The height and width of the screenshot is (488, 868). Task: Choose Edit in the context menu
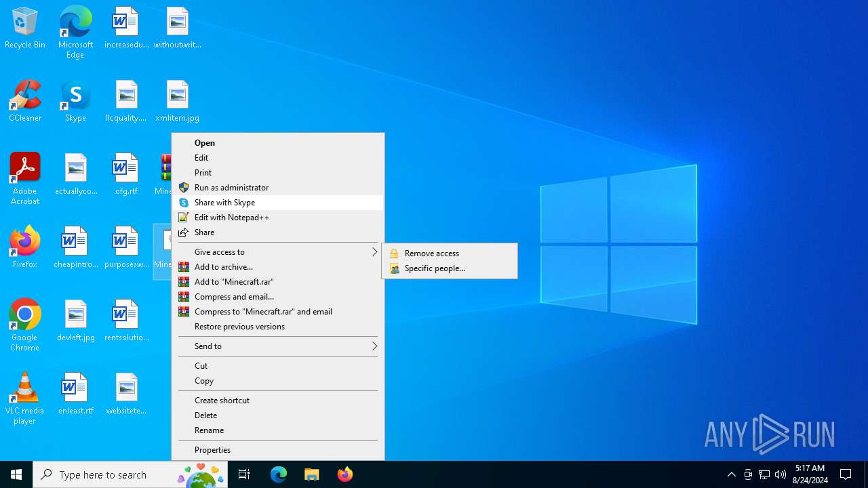click(278, 158)
